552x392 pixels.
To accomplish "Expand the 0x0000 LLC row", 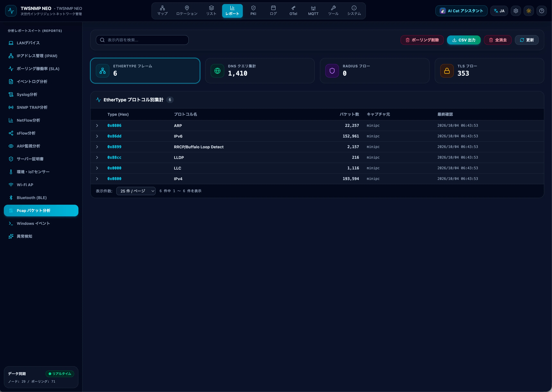I will [97, 168].
